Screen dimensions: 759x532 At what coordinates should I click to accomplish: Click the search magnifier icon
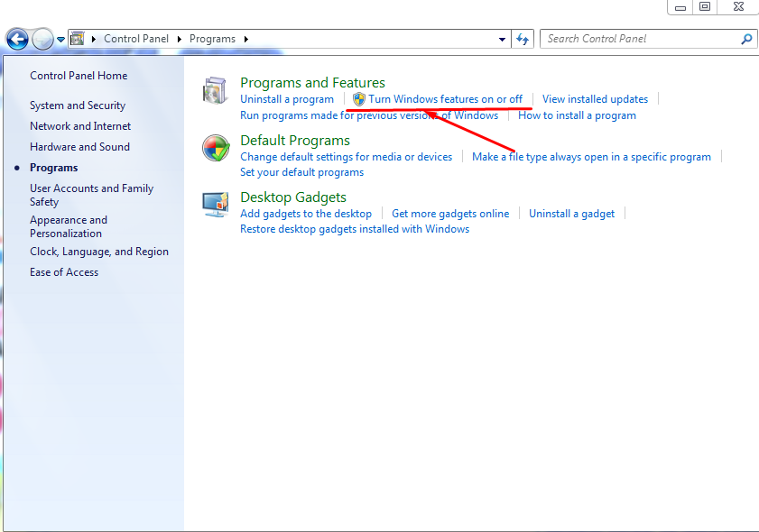[747, 39]
